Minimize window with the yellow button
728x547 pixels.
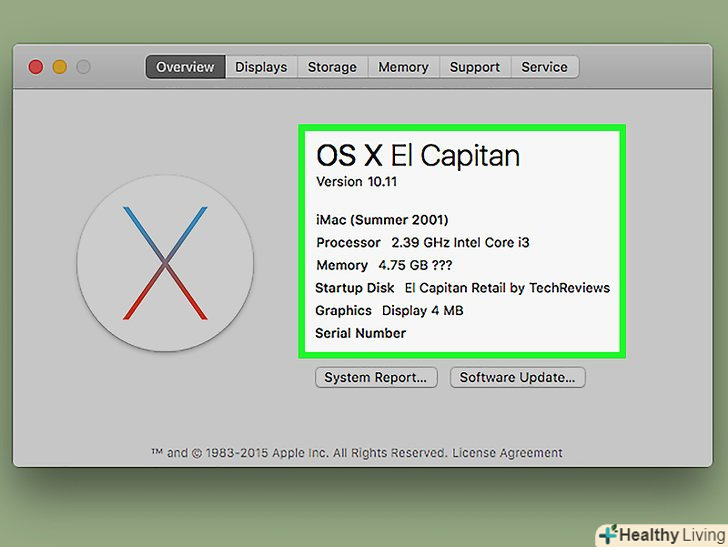click(60, 67)
